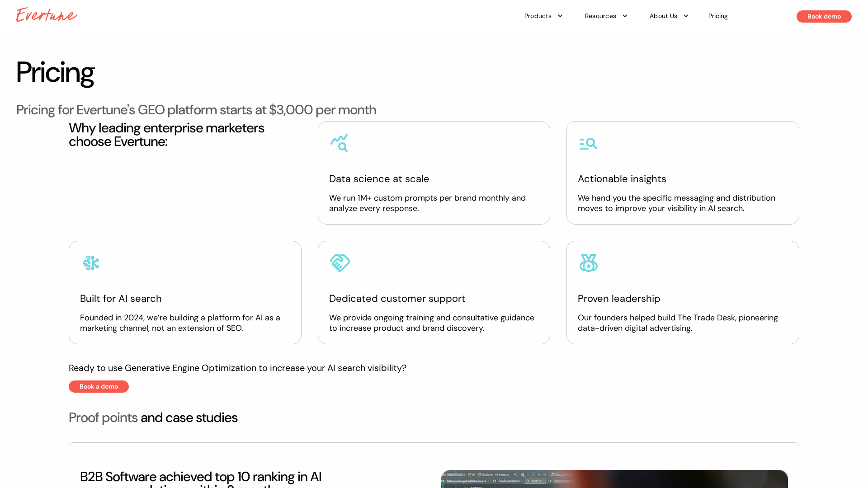Viewport: 868px width, 488px height.
Task: Open the B2B Software case study title
Action: click(x=201, y=478)
